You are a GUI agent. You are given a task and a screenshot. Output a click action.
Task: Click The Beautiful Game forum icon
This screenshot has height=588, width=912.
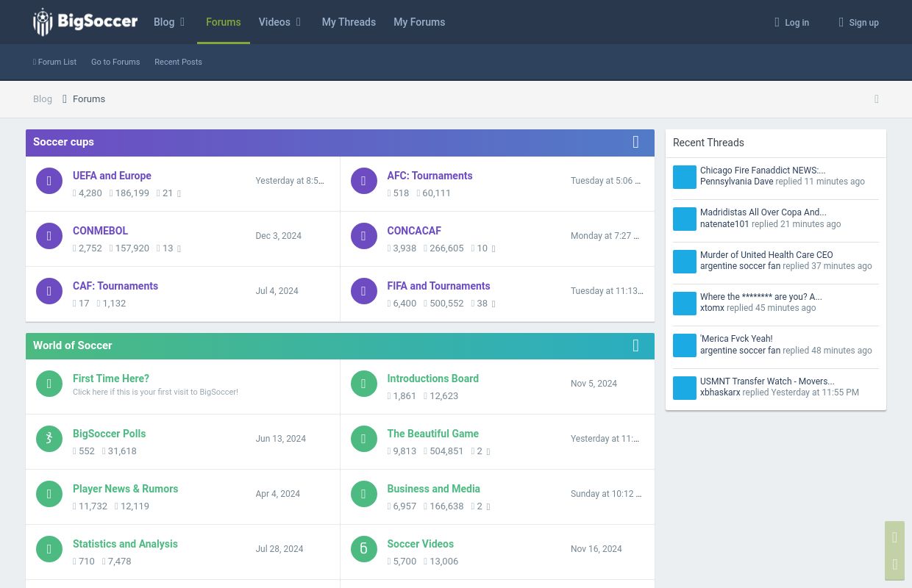coord(363,439)
